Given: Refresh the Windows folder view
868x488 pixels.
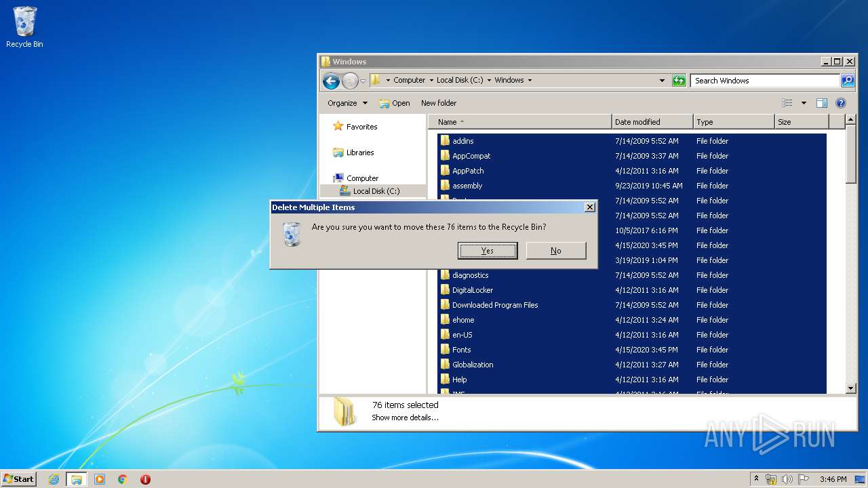Looking at the screenshot, I should tap(679, 81).
